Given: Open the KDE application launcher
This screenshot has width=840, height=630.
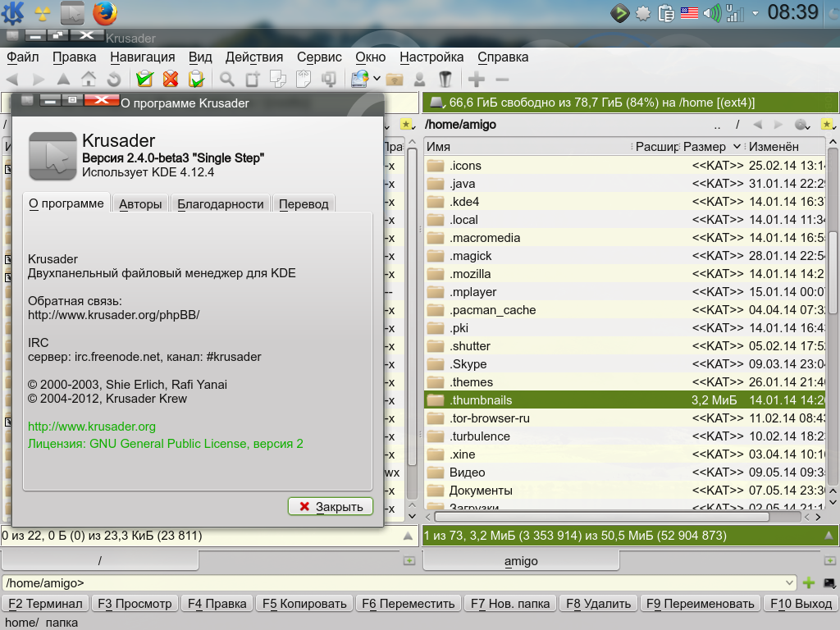Looking at the screenshot, I should tap(13, 13).
